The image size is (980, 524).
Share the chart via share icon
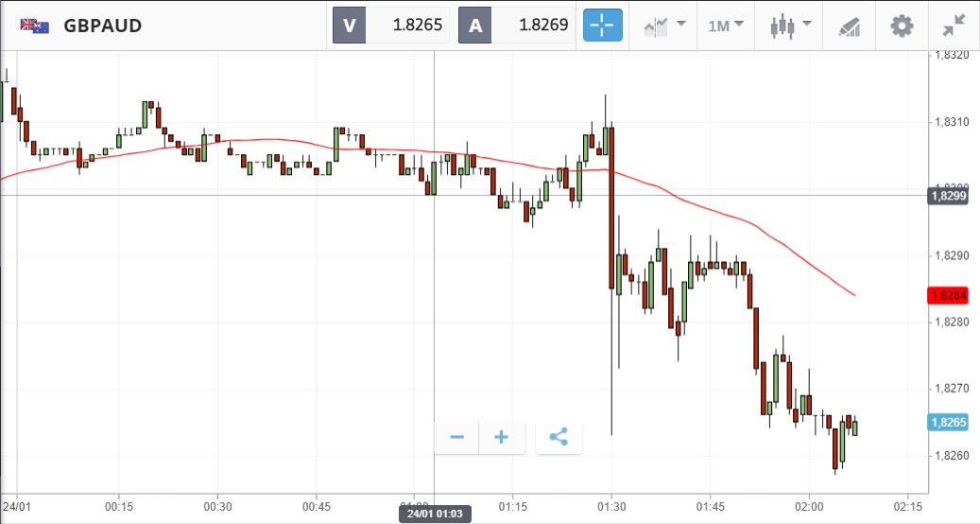point(559,437)
